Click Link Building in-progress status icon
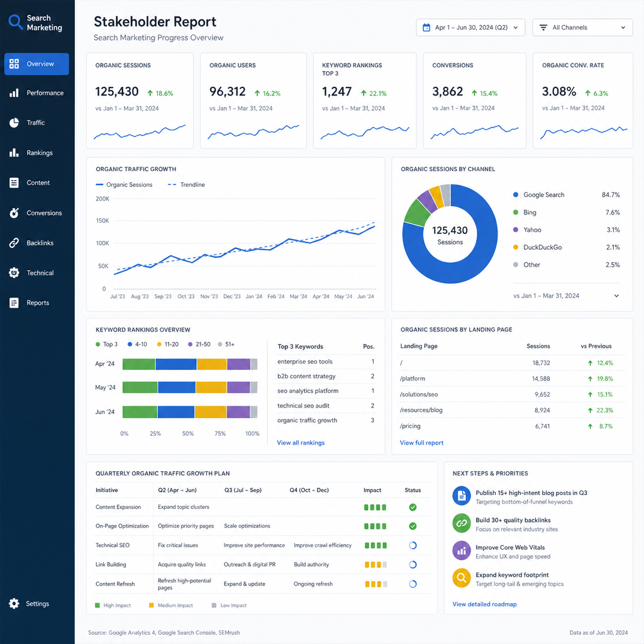The image size is (644, 644). click(413, 565)
